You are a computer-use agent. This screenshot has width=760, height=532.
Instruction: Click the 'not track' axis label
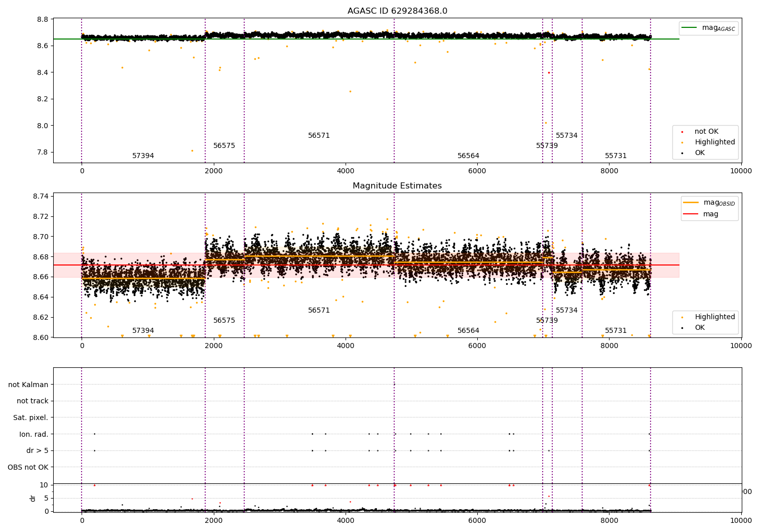coord(32,401)
